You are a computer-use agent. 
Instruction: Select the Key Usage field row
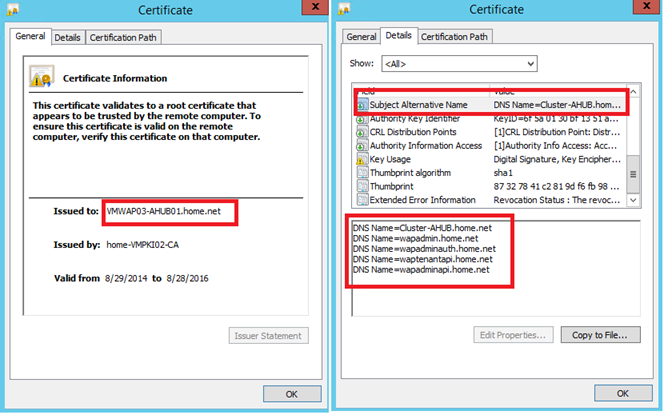tap(490, 159)
